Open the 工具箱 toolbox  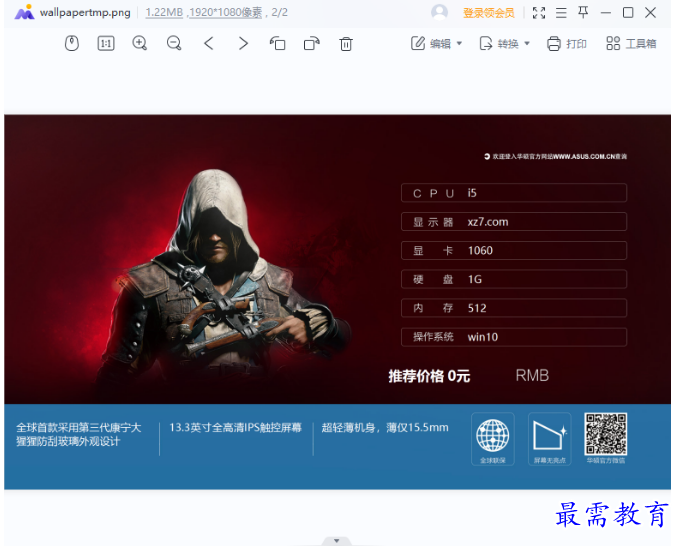631,44
